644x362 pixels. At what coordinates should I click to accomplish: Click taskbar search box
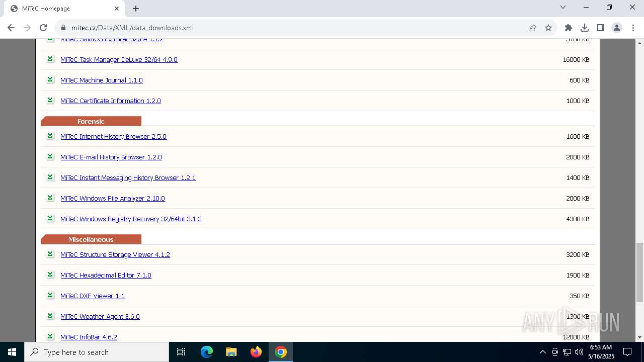tap(97, 352)
